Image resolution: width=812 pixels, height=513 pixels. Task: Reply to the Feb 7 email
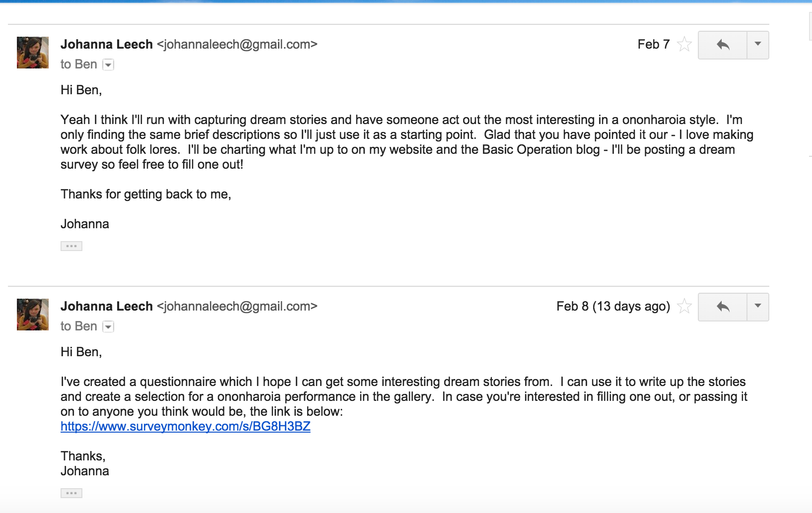[x=723, y=45]
